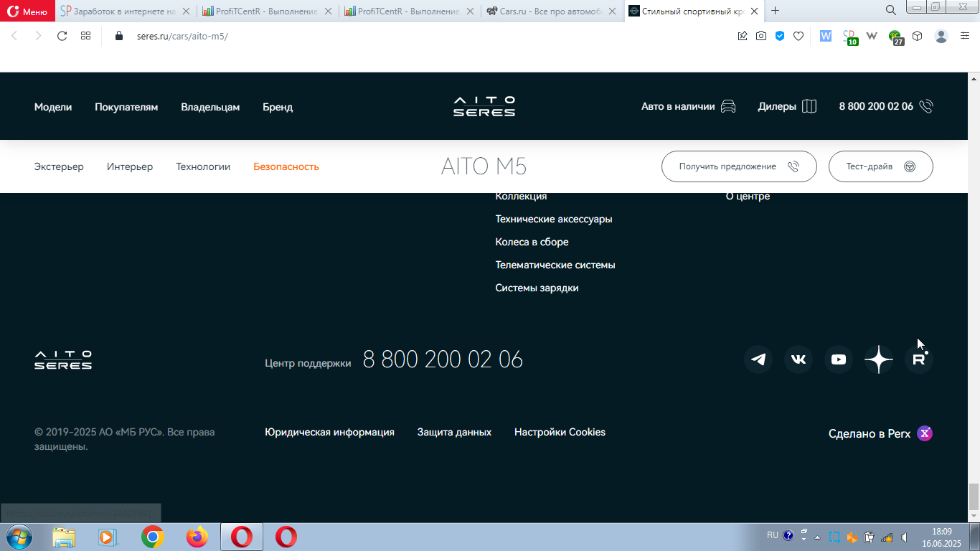Click the browser snapshot camera icon
980x551 pixels.
click(x=761, y=36)
